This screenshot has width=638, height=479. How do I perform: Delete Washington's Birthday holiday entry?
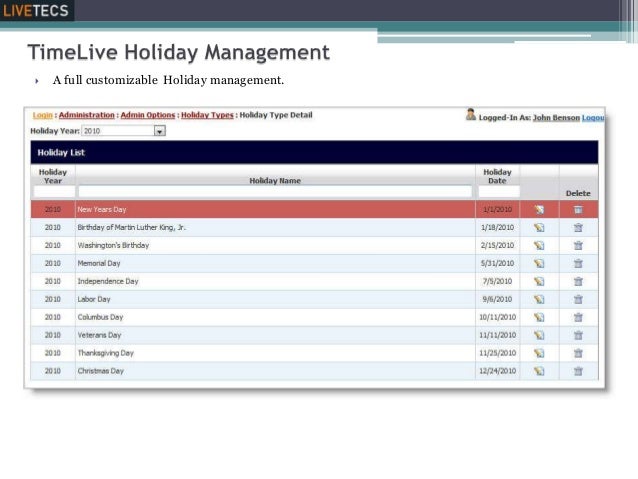578,245
